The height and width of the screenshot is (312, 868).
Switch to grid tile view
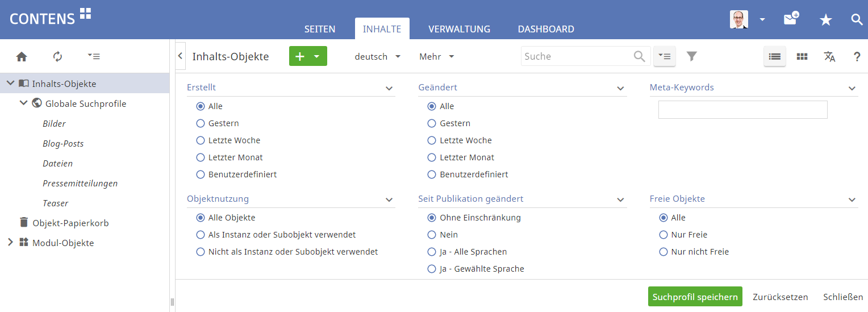click(802, 56)
